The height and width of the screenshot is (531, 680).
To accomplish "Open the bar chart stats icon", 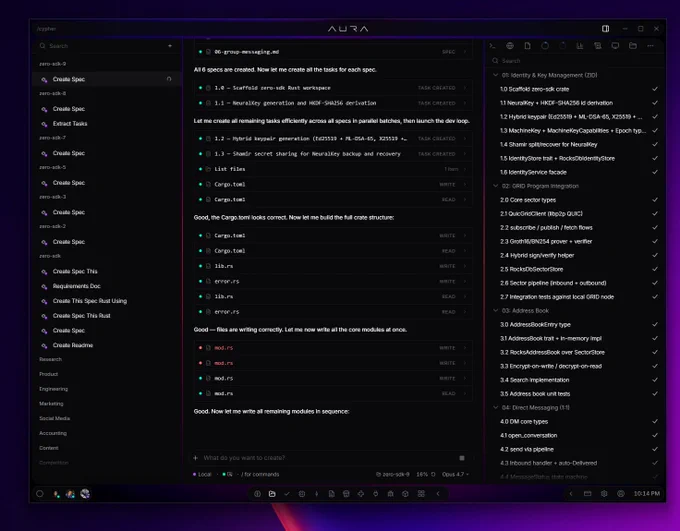I will [580, 46].
